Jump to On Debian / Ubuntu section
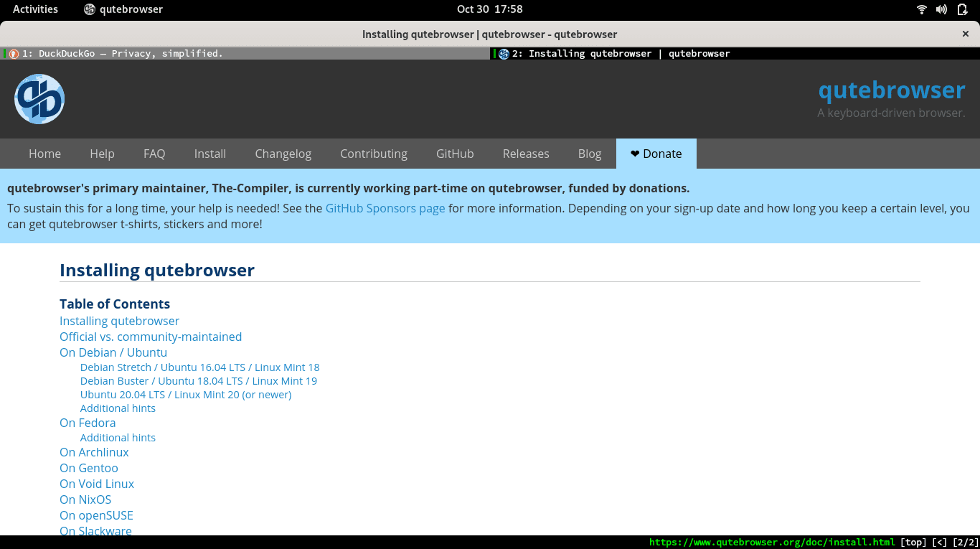The width and height of the screenshot is (980, 549). coord(113,352)
